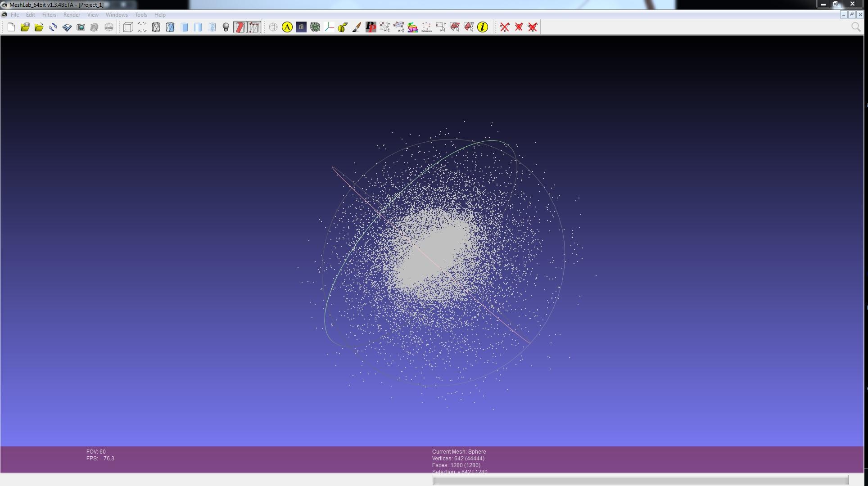Open the Filters menu
The image size is (868, 486).
click(x=49, y=15)
